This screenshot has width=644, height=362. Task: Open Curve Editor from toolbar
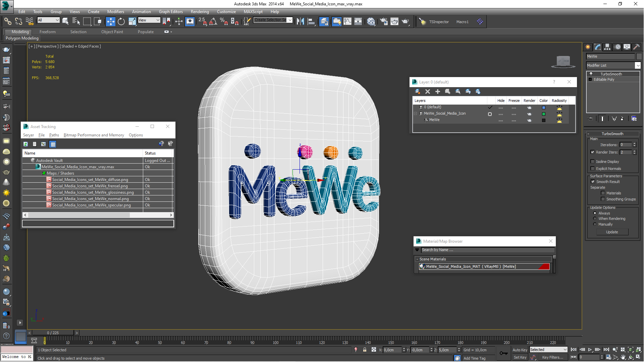(347, 21)
